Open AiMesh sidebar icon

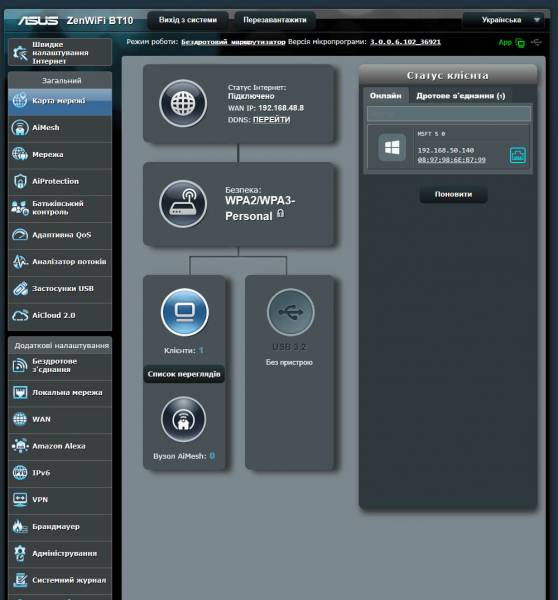click(x=20, y=128)
